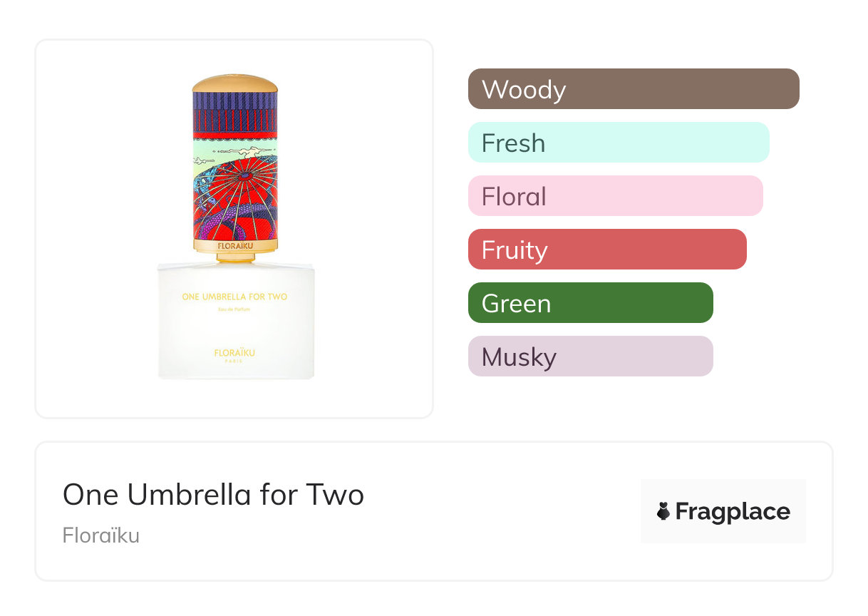This screenshot has height=616, width=868.
Task: Click the gold FLORAIKU band on the cap
Action: click(234, 246)
